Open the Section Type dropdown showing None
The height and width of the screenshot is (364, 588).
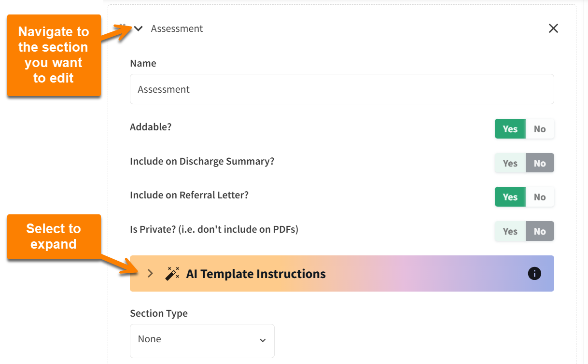[x=202, y=341]
